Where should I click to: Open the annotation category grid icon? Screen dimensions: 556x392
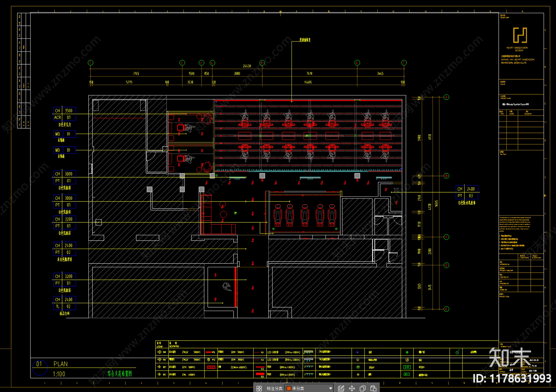[259, 388]
